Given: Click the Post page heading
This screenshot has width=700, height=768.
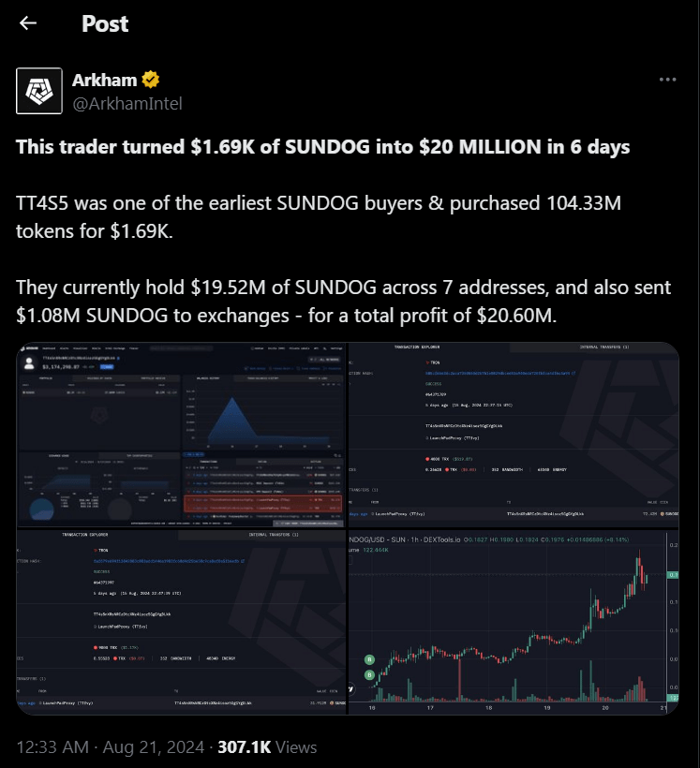Looking at the screenshot, I should pos(105,23).
